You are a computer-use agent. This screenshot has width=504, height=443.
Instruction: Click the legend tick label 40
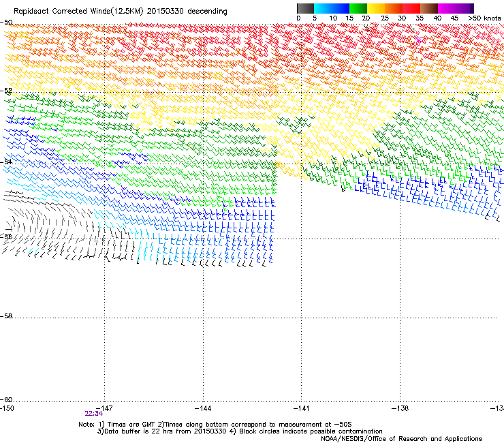click(x=437, y=18)
